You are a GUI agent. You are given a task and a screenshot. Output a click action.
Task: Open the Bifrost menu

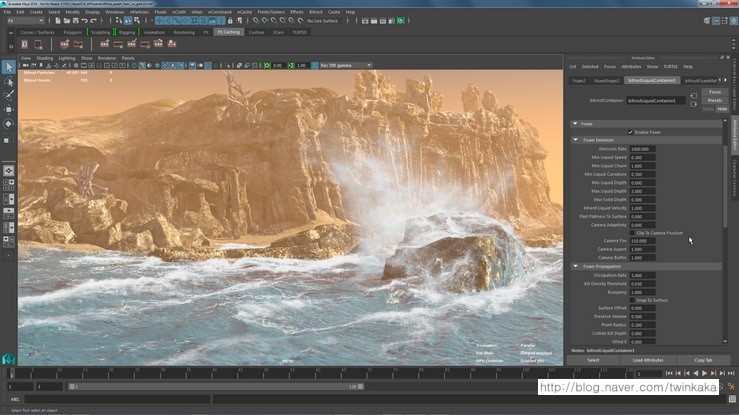(x=316, y=12)
